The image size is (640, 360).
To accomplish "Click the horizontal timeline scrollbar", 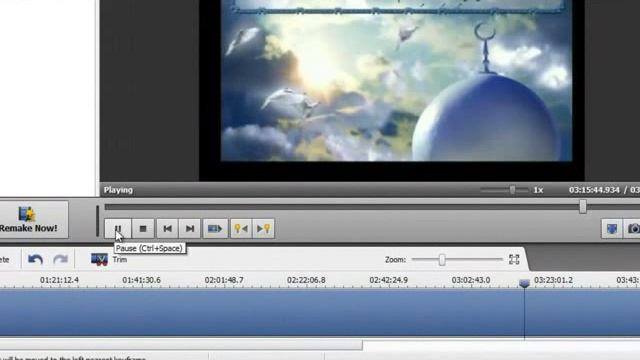I will [x=181, y=345].
